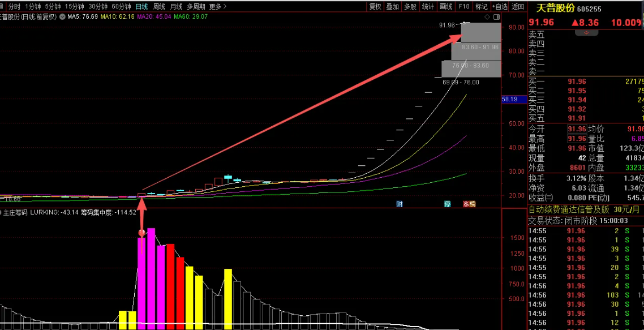
Task: Expand the 更多 periods menu
Action: point(218,7)
